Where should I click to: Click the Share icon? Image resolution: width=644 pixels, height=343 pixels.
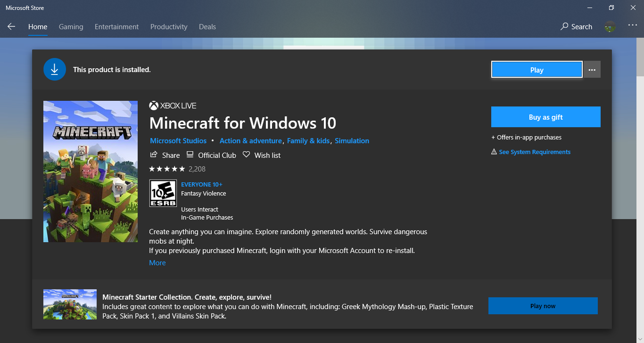click(x=154, y=155)
